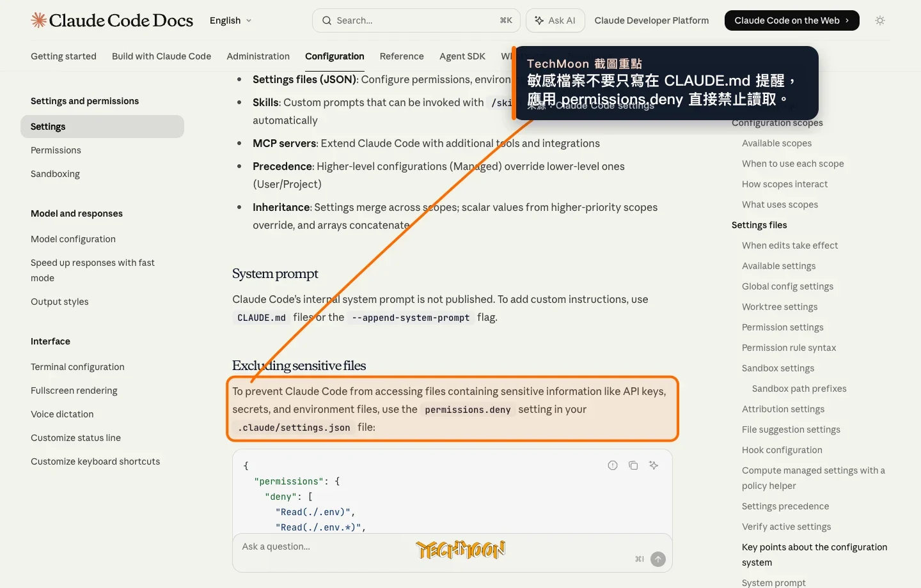Image resolution: width=921 pixels, height=588 pixels.
Task: Click the Excluding sensitive files heading
Action: tap(299, 366)
